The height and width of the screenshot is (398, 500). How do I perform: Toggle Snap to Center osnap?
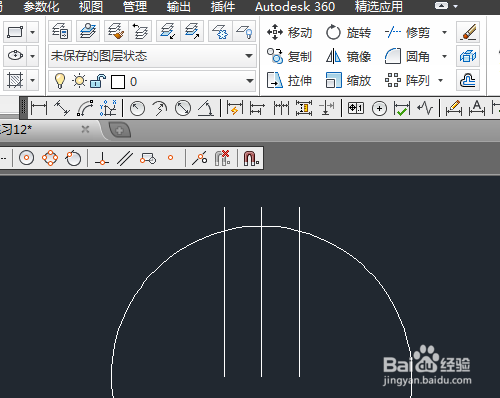click(x=27, y=158)
